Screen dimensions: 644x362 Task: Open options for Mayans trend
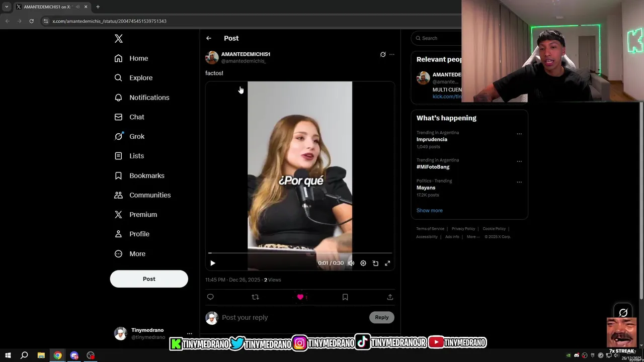pyautogui.click(x=519, y=182)
